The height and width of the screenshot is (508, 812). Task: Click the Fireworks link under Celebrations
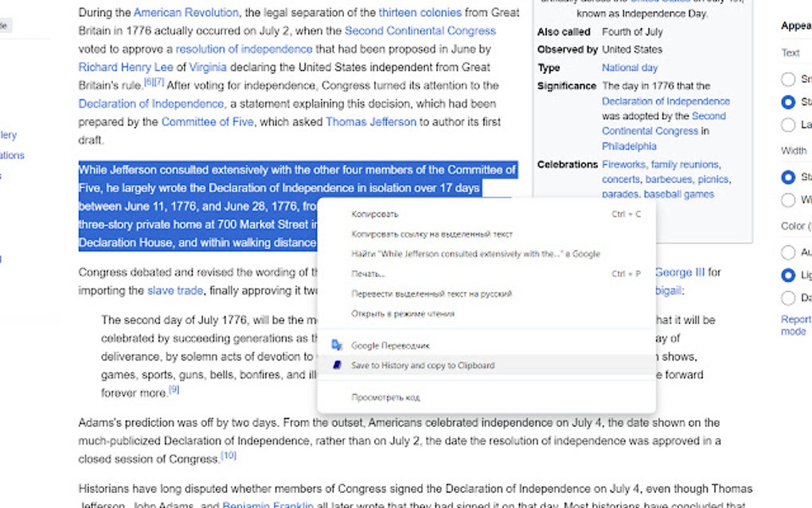point(623,164)
